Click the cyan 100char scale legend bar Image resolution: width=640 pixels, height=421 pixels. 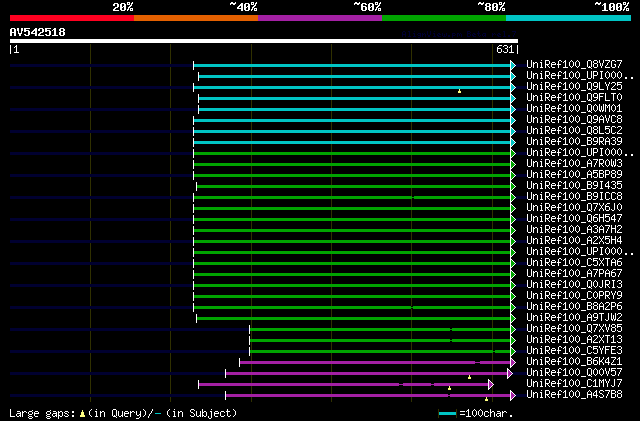(x=447, y=414)
